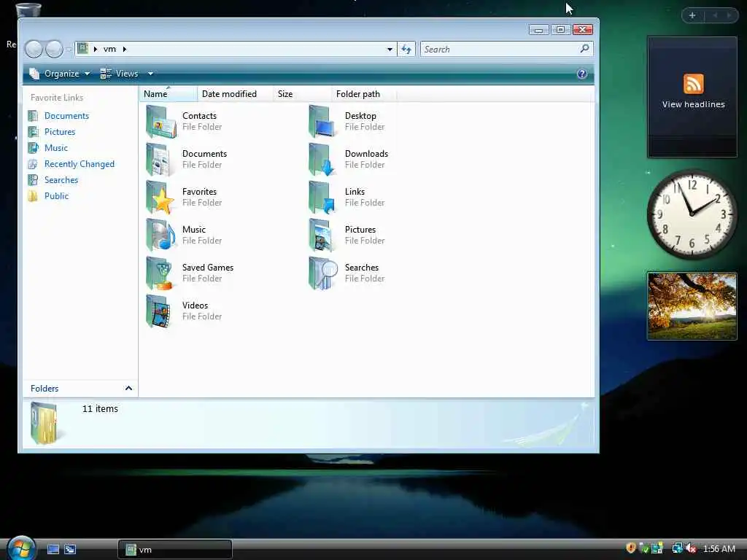The height and width of the screenshot is (560, 747).
Task: Open Pictures favorite link
Action: (x=60, y=132)
